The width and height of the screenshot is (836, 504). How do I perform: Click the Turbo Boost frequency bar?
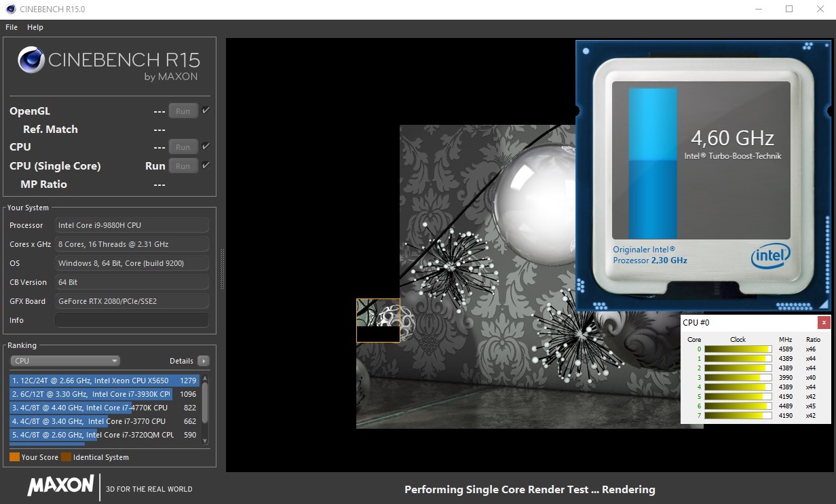tap(653, 163)
